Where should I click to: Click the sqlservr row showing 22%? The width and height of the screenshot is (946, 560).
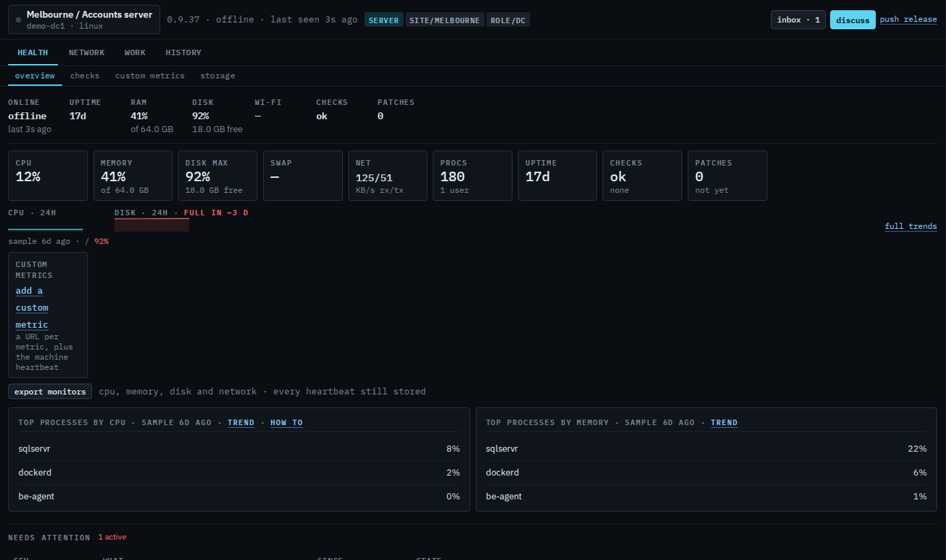[706, 449]
